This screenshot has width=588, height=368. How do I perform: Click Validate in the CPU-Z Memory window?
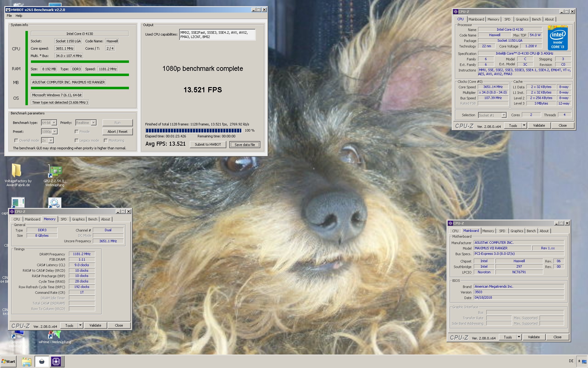tap(95, 325)
